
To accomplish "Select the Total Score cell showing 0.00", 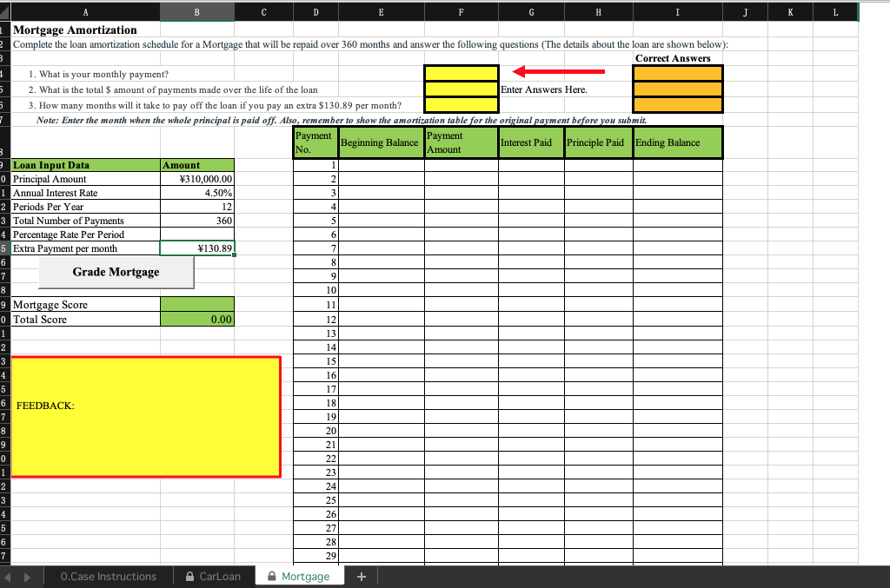I will tap(196, 319).
